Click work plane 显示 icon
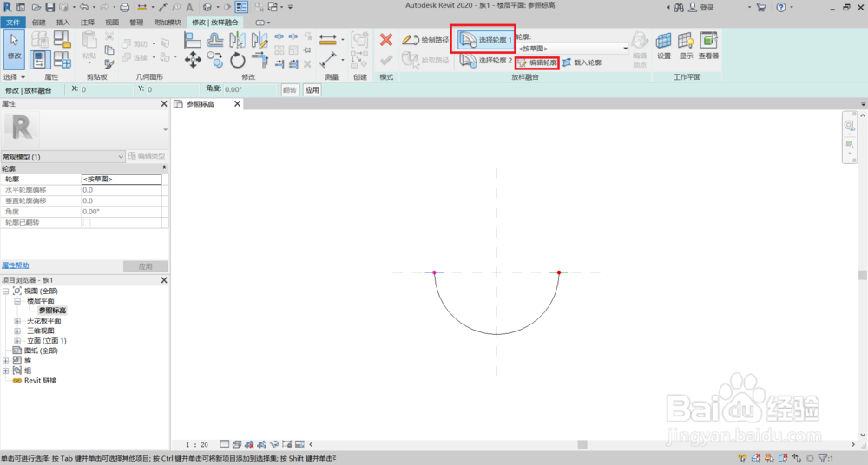This screenshot has width=868, height=465. pyautogui.click(x=686, y=46)
